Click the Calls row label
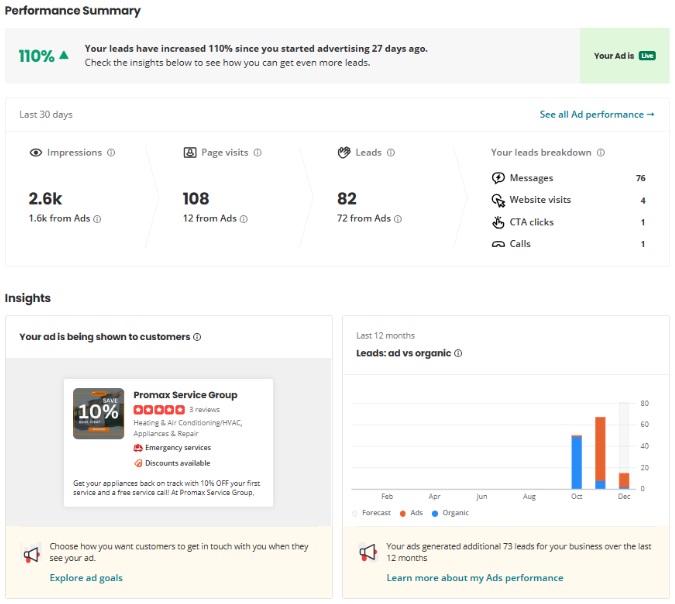This screenshot has height=604, width=675. click(520, 244)
